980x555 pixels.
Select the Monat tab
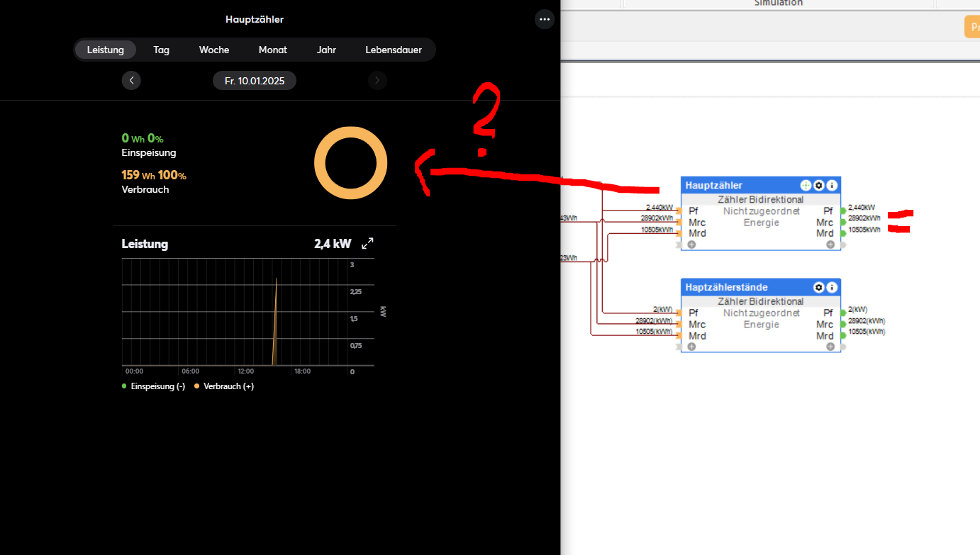click(x=273, y=50)
